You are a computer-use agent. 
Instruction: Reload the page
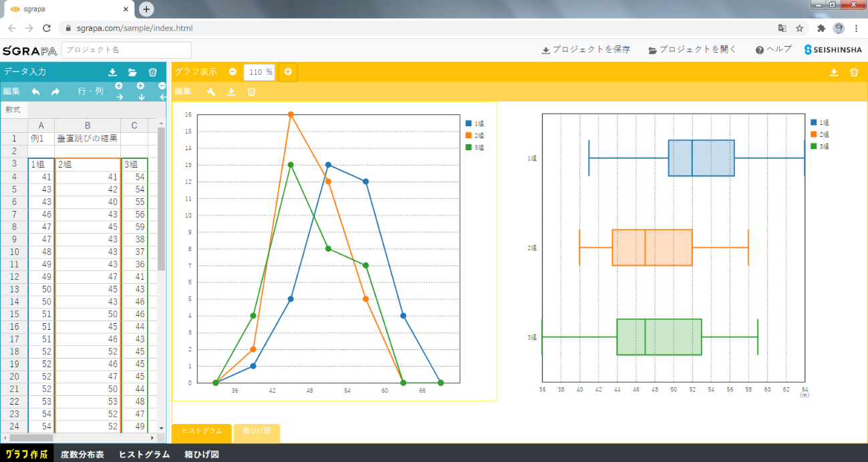[47, 28]
